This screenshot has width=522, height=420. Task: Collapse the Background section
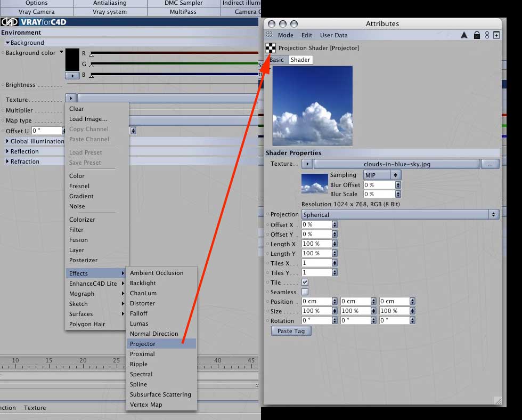7,43
